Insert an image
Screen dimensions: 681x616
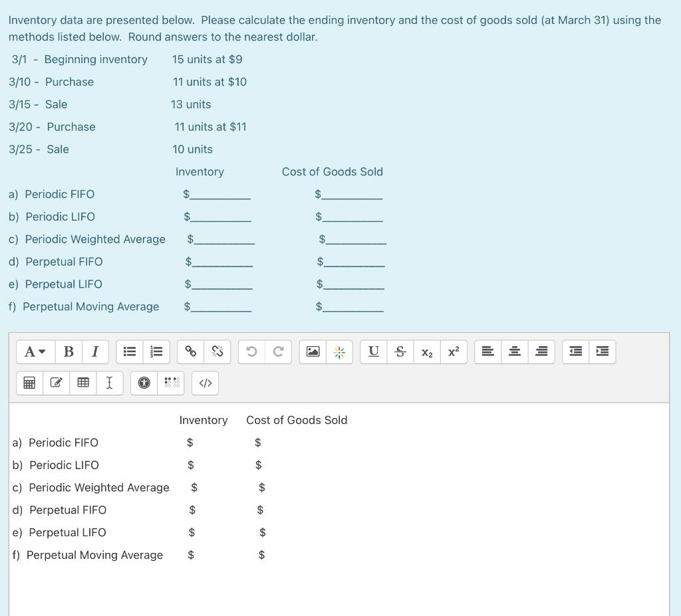(313, 352)
